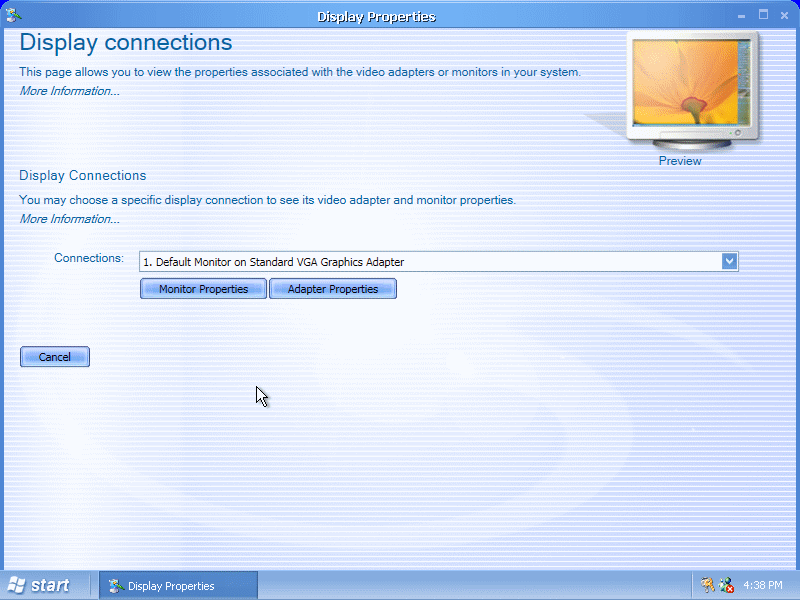Click the monitor preview image

pyautogui.click(x=692, y=90)
